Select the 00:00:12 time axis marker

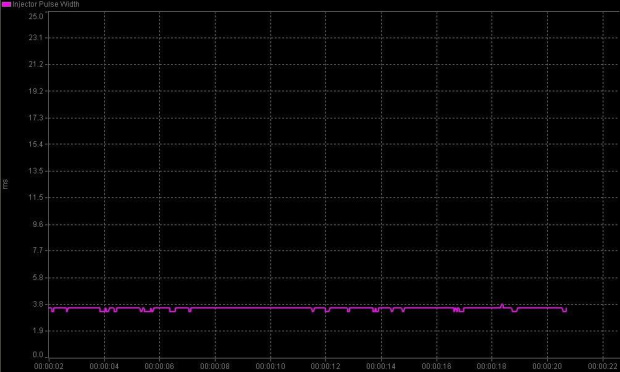point(325,366)
